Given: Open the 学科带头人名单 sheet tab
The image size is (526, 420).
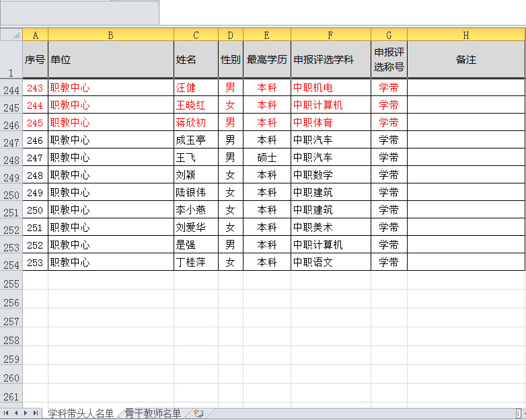Looking at the screenshot, I should (81, 413).
